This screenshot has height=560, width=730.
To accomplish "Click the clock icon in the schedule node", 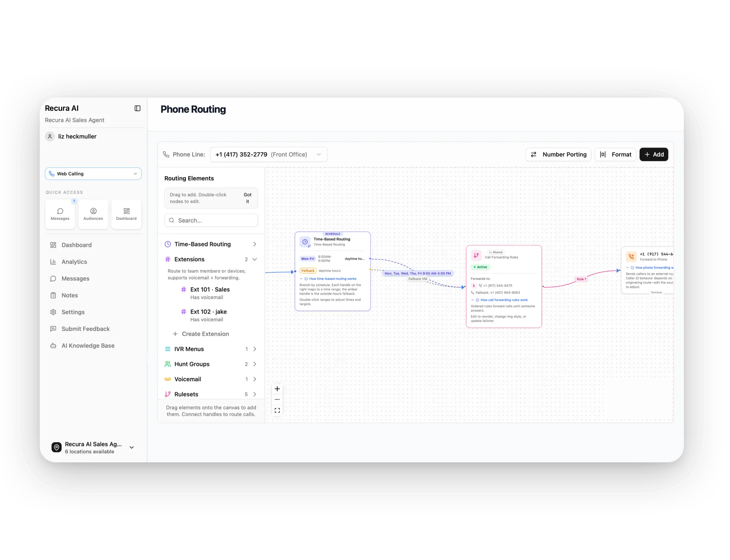I will coord(305,242).
